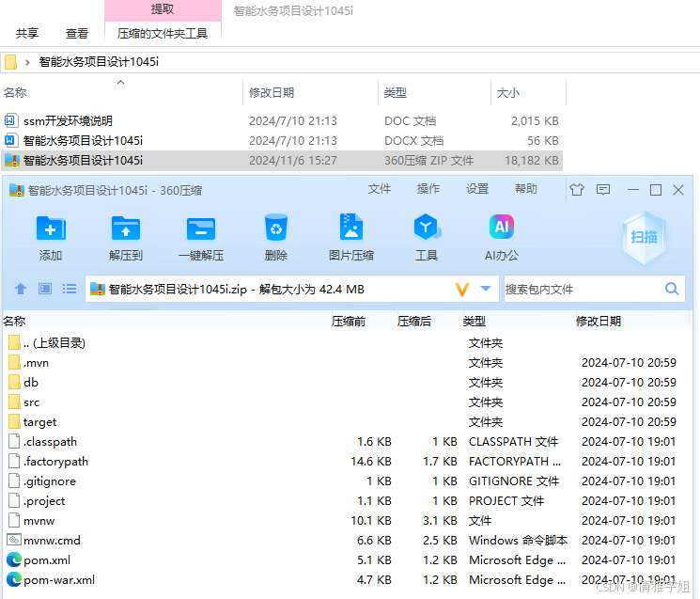
Task: Click the address bar breadcrumb chevron
Action: 27,62
